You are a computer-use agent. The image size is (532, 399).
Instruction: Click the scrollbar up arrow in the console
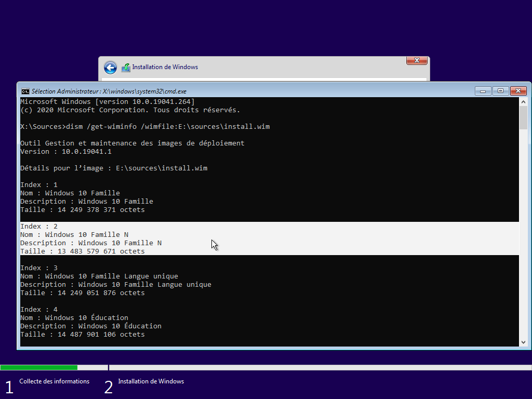pos(523,102)
